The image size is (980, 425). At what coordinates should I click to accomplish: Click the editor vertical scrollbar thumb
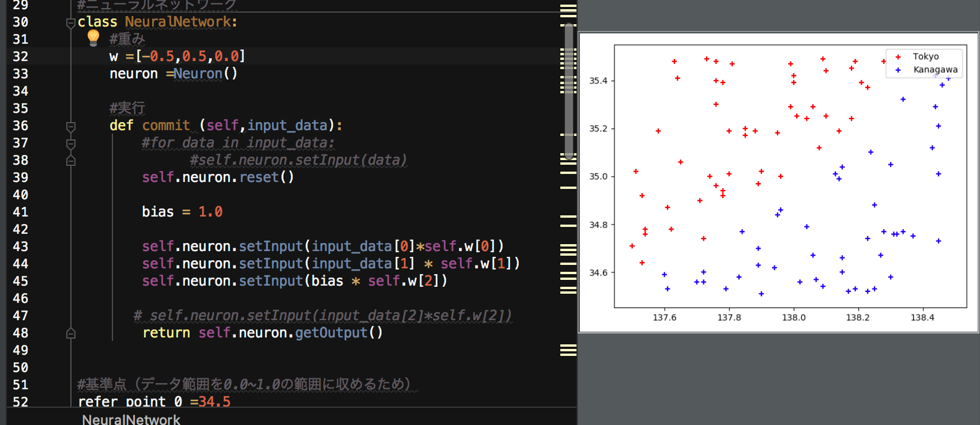coord(569,91)
